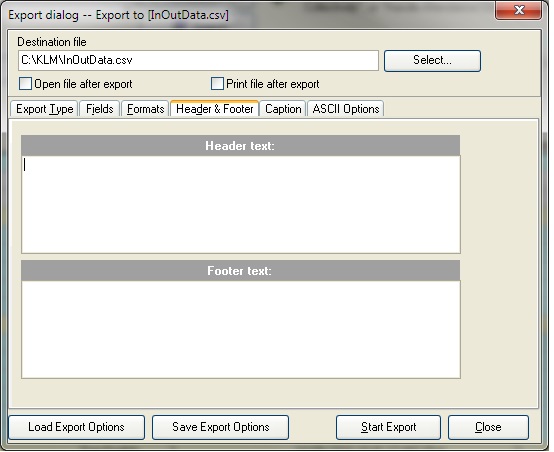The image size is (554, 452).
Task: Click the Footer text gray label bar
Action: click(x=241, y=271)
